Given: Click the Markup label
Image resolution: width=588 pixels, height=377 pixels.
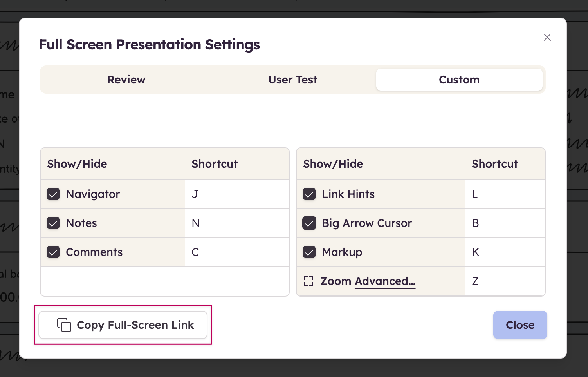Looking at the screenshot, I should tap(342, 252).
